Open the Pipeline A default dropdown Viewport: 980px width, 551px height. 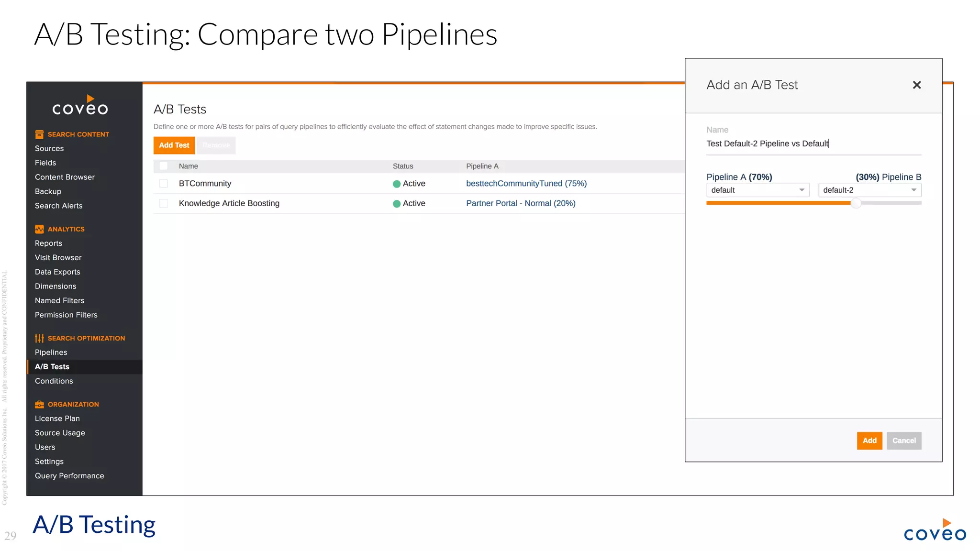coord(757,190)
